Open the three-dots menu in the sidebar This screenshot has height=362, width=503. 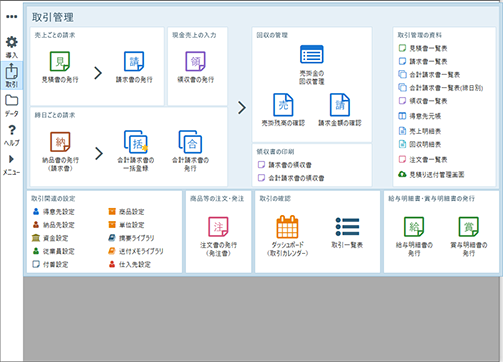click(x=12, y=17)
